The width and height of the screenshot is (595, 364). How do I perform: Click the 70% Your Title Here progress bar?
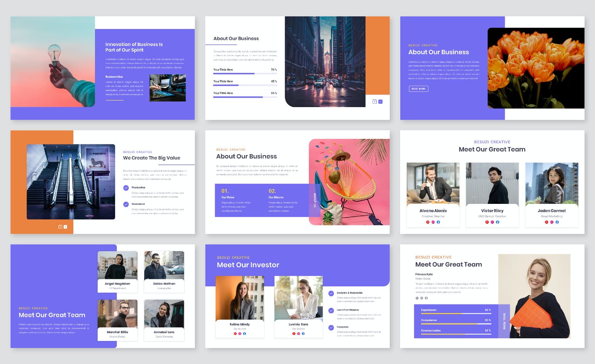point(245,74)
